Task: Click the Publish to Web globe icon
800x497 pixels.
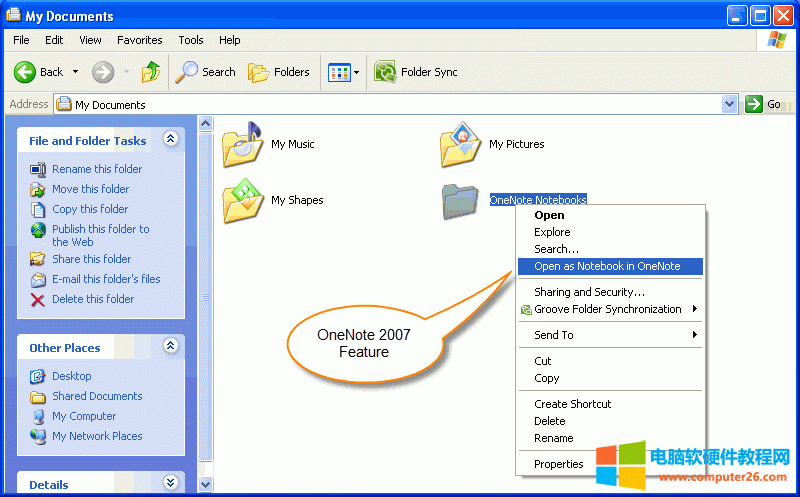Action: point(38,230)
